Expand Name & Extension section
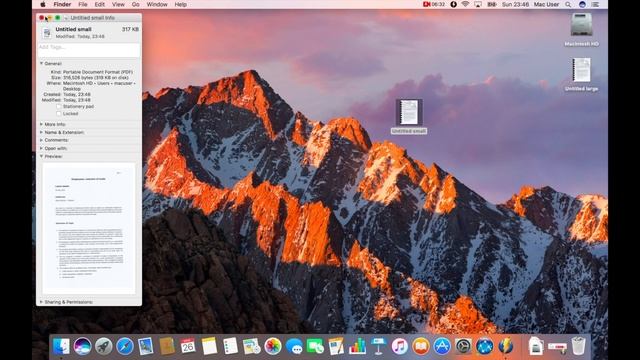 (x=41, y=132)
